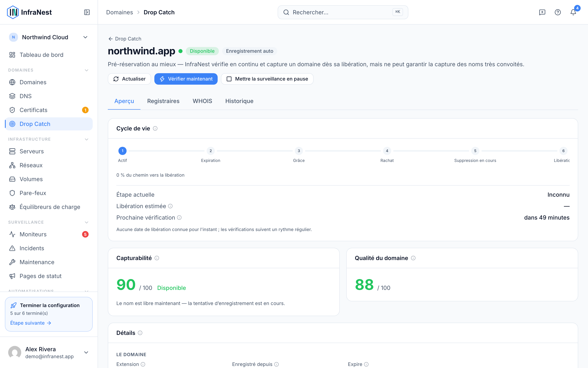Image resolution: width=588 pixels, height=368 pixels.
Task: Collapse the INFRASTRUCTURE sidebar section
Action: [87, 139]
